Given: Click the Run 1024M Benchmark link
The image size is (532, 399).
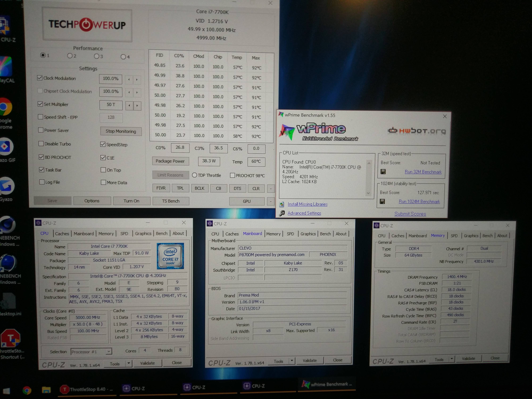Looking at the screenshot, I should click(419, 201).
